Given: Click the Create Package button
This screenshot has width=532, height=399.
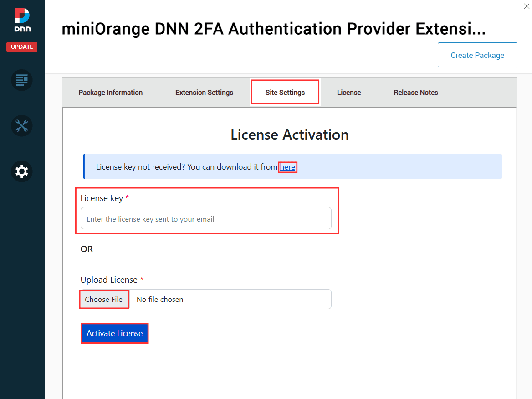Looking at the screenshot, I should tap(477, 55).
